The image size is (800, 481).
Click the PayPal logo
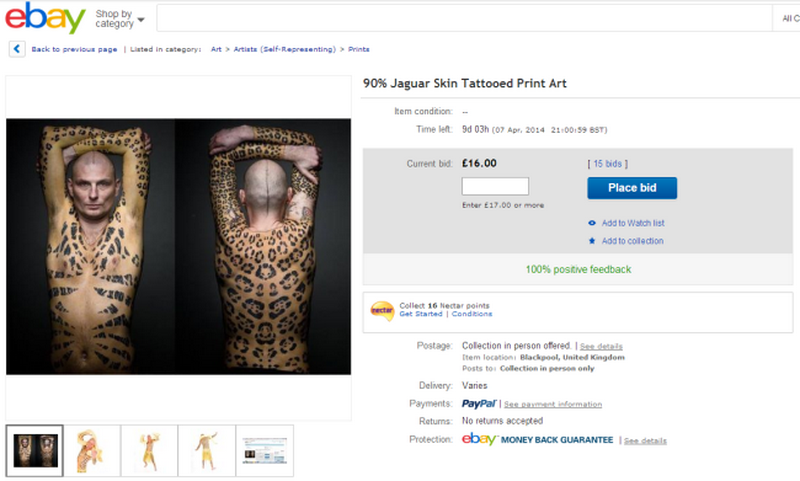click(479, 404)
